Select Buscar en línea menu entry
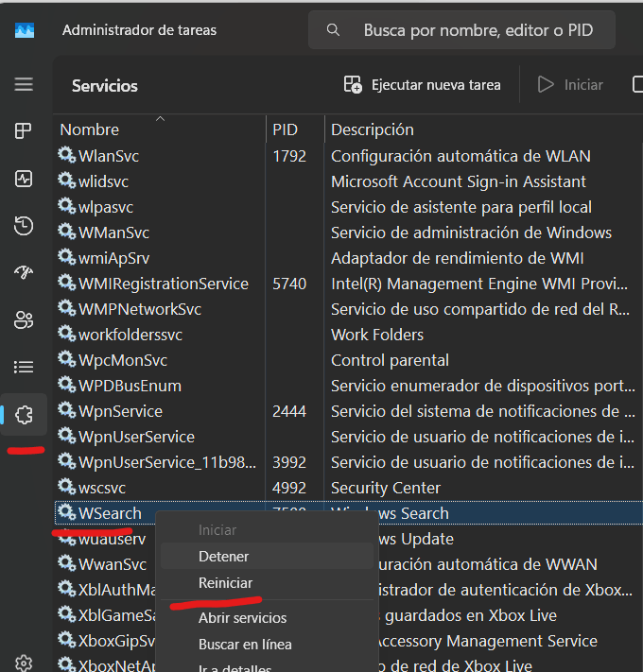 tap(267, 645)
